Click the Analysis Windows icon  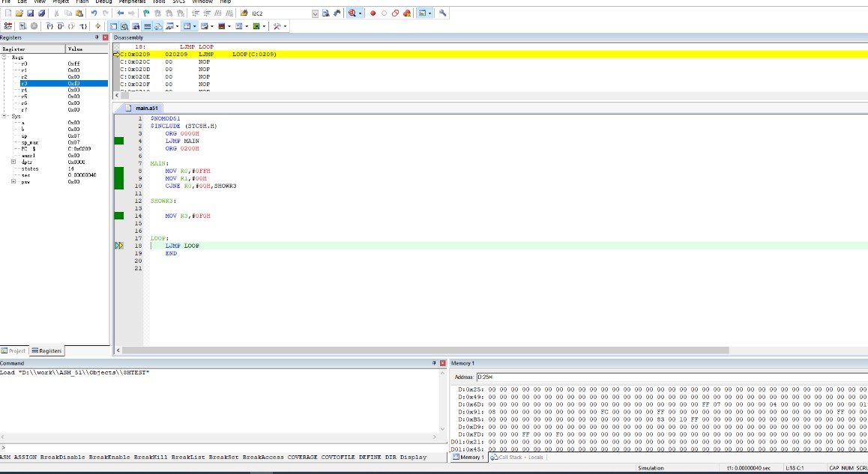coord(221,26)
